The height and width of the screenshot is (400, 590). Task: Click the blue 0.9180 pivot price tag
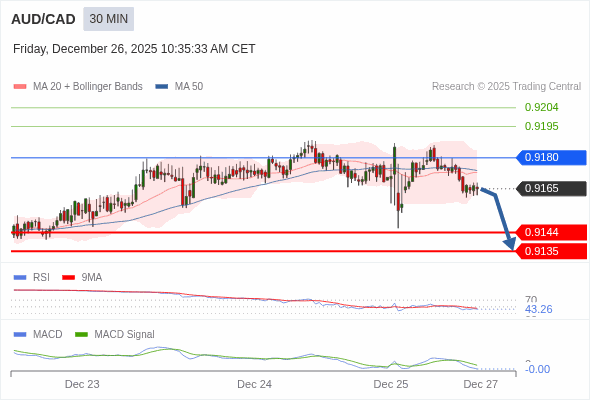[x=551, y=157]
